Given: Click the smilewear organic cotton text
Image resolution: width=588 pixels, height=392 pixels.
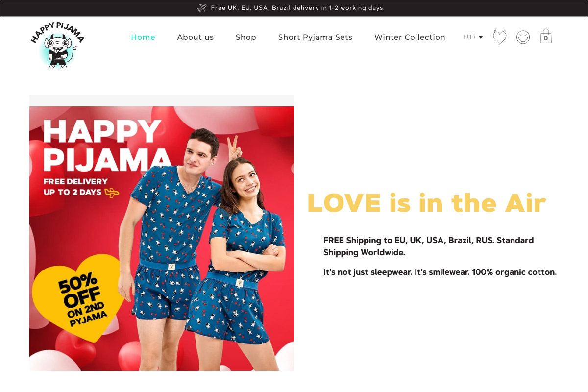Looking at the screenshot, I should point(440,272).
